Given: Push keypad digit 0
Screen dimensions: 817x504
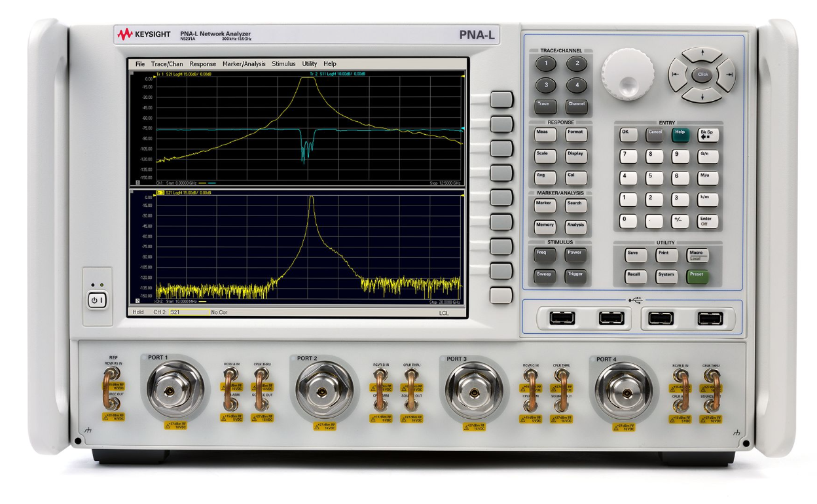Looking at the screenshot, I should coord(628,222).
